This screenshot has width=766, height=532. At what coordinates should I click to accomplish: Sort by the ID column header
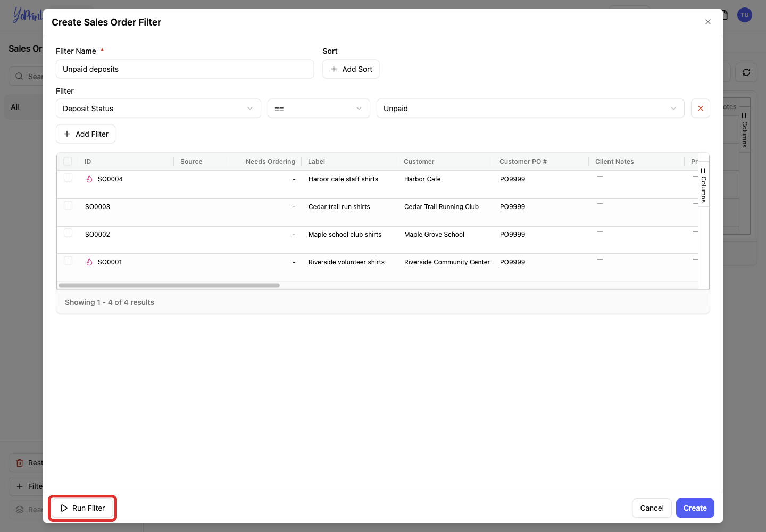(x=88, y=162)
